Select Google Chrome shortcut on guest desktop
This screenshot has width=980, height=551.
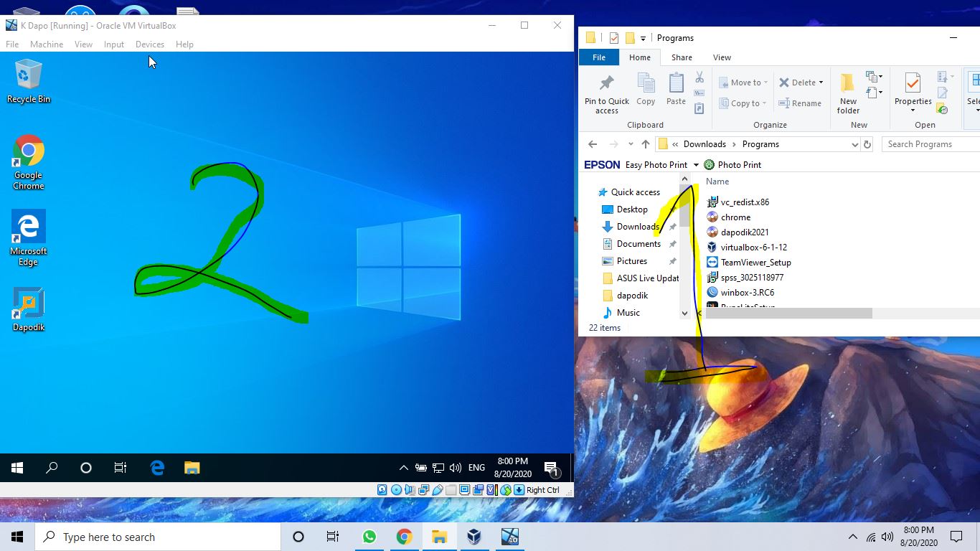[29, 162]
